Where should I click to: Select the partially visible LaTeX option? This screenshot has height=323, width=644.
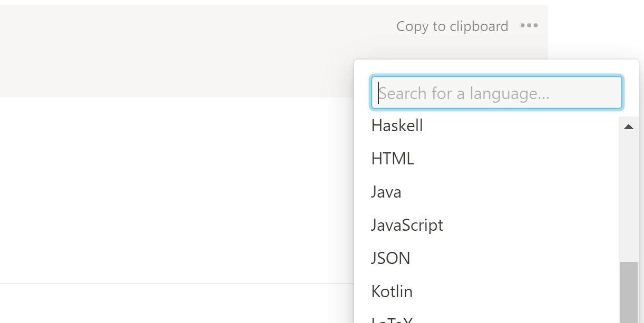point(392,320)
